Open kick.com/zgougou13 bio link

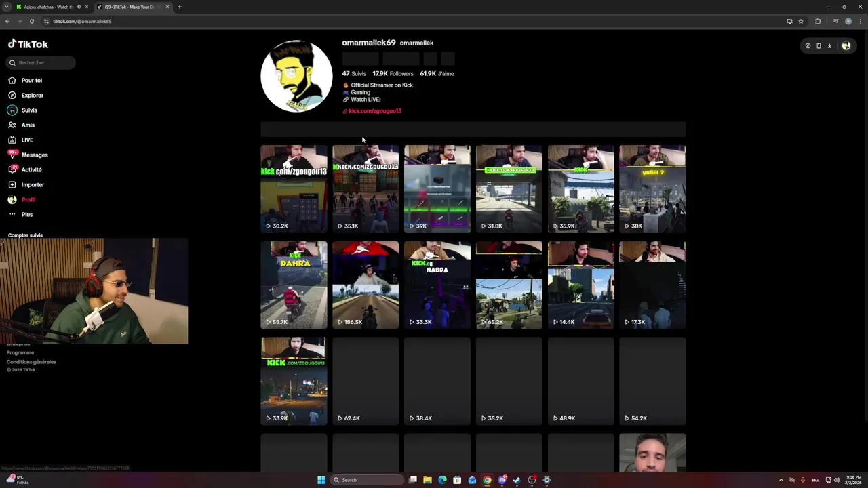point(374,110)
